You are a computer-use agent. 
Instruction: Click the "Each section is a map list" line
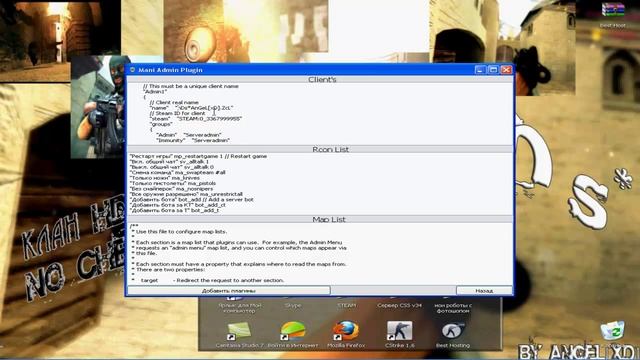click(237, 242)
